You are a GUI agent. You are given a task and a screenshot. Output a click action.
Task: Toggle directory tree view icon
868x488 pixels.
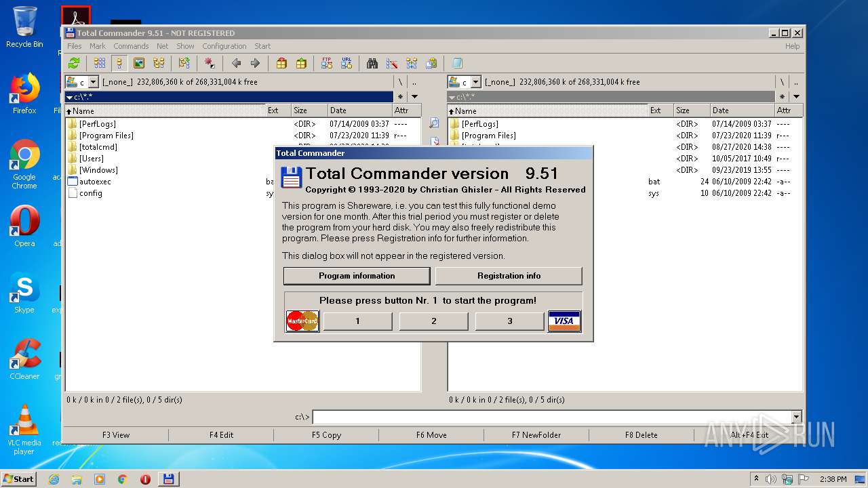159,63
